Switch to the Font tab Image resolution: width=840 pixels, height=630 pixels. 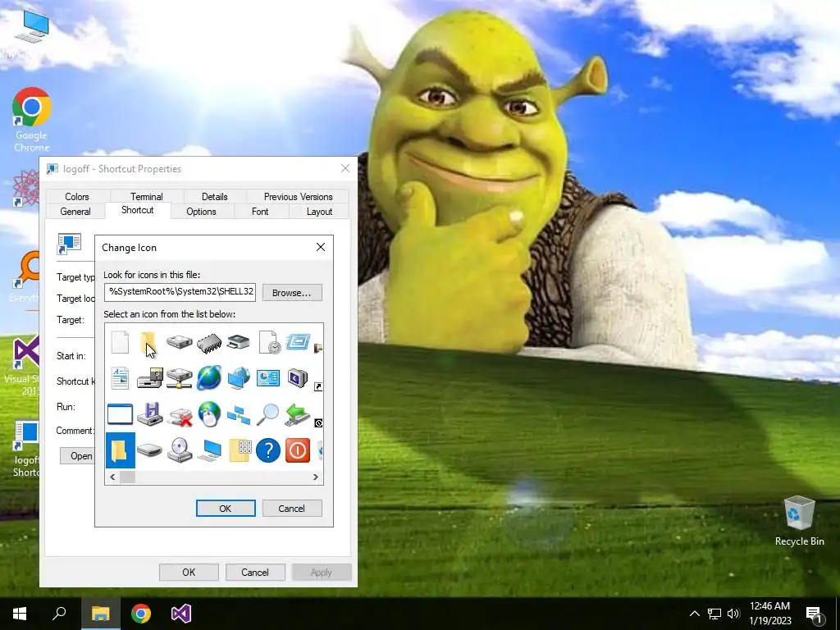(260, 211)
